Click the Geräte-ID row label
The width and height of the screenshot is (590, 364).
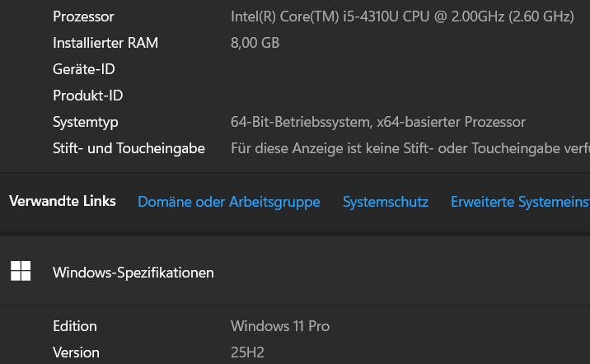[x=83, y=69]
